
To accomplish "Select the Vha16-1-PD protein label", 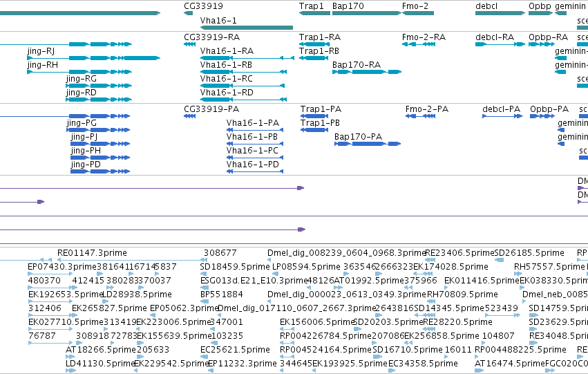I will click(x=253, y=165).
